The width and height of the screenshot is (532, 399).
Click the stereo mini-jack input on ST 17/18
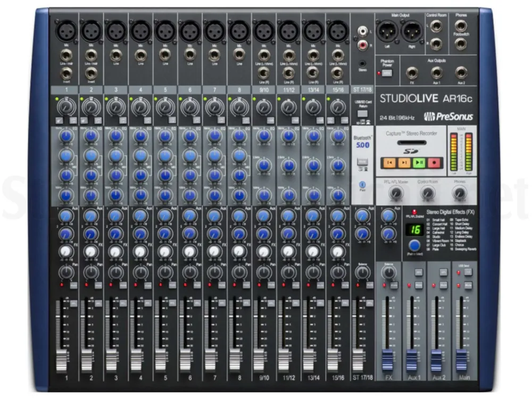(x=363, y=63)
